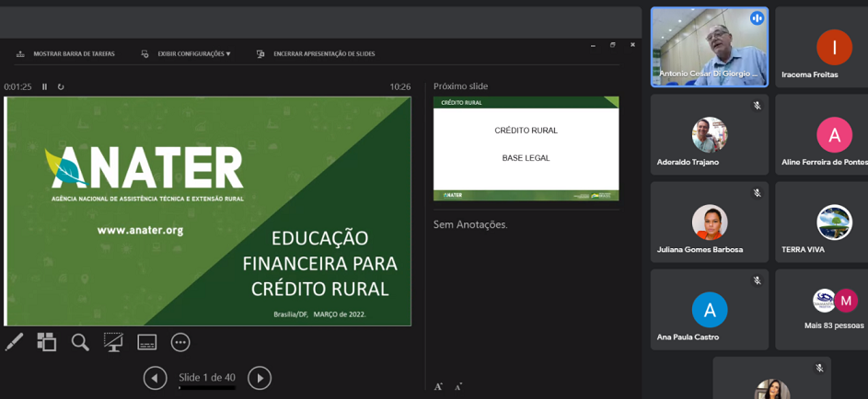Open the see all slides grid icon

tap(47, 342)
